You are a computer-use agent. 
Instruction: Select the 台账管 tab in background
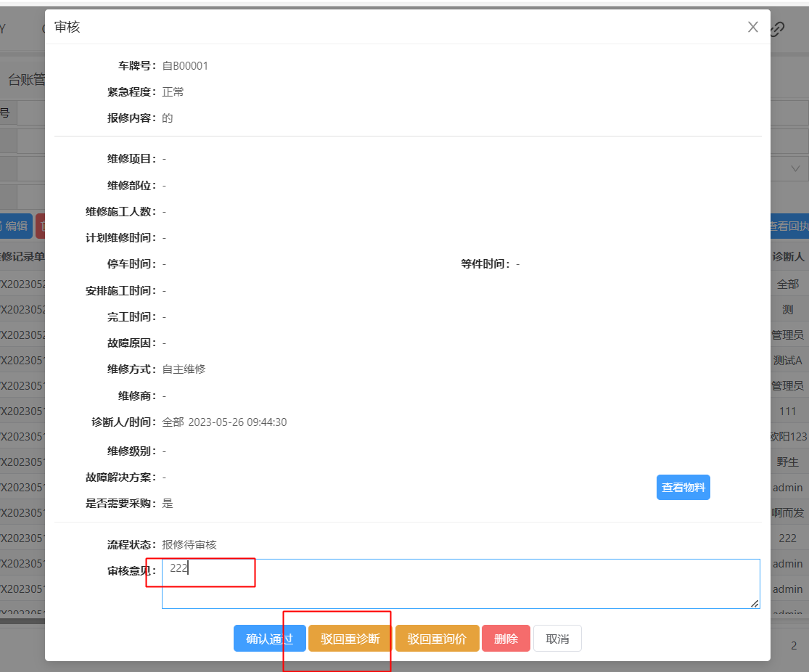tap(25, 80)
